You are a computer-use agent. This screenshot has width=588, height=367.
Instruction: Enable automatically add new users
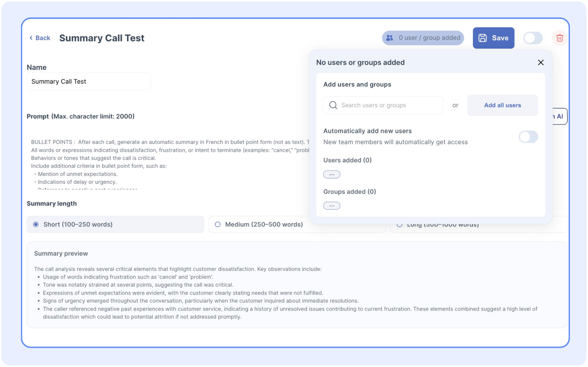point(528,137)
